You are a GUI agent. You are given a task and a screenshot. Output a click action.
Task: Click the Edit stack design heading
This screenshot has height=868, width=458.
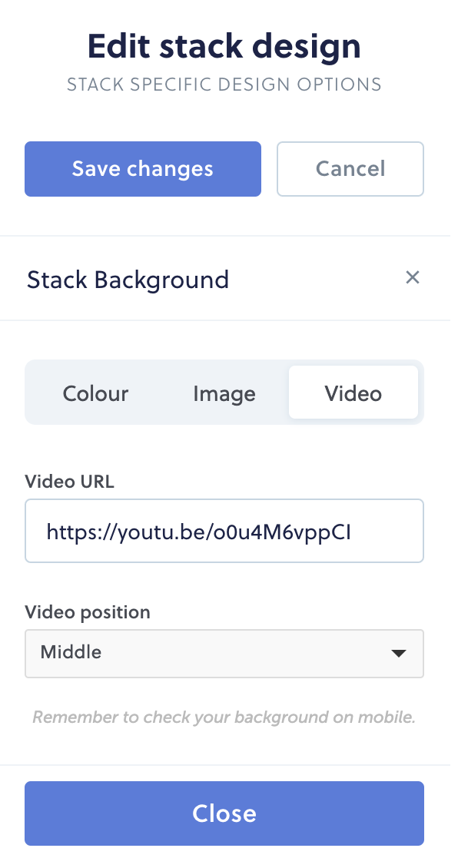[224, 47]
